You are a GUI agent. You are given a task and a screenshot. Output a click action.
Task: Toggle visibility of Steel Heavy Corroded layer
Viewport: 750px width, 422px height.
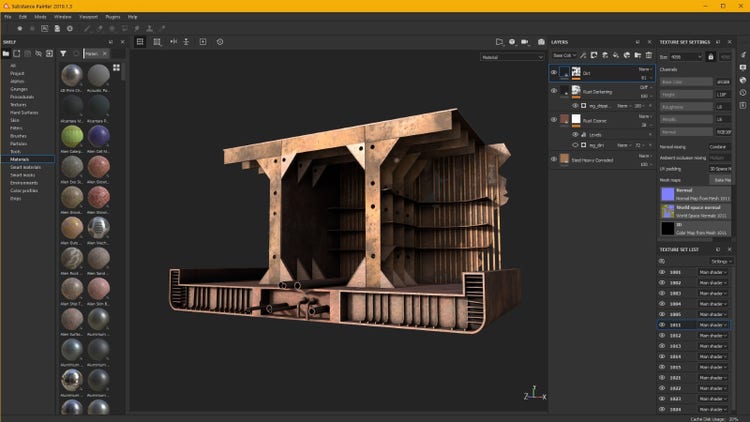(x=554, y=158)
